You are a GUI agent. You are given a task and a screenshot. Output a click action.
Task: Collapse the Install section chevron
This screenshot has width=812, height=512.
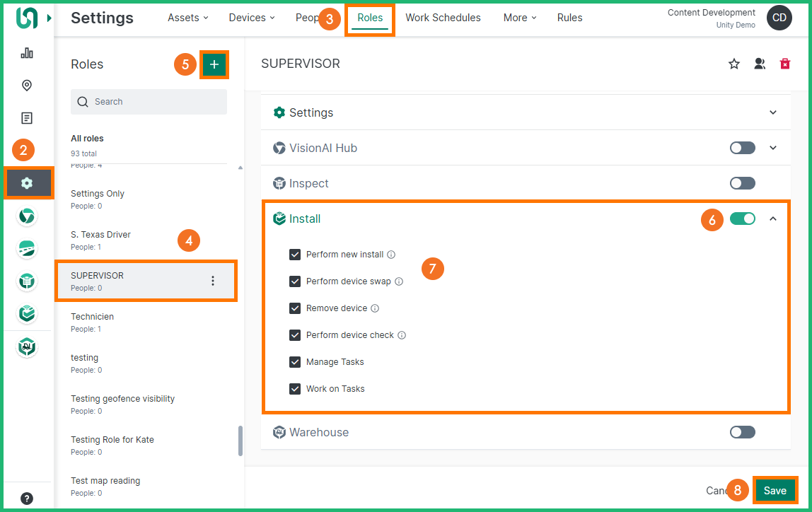pos(773,219)
